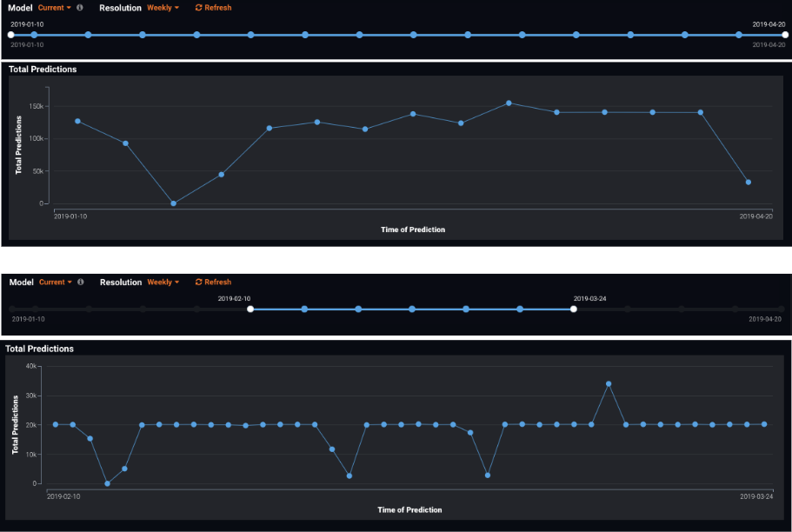The width and height of the screenshot is (792, 532).
Task: Click the info icon in the lower panel
Action: [x=80, y=283]
